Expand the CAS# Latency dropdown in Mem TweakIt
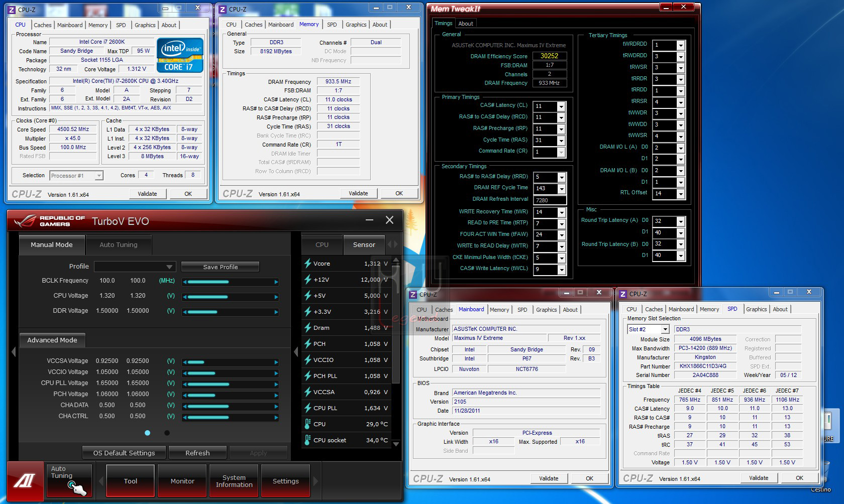 pos(561,106)
